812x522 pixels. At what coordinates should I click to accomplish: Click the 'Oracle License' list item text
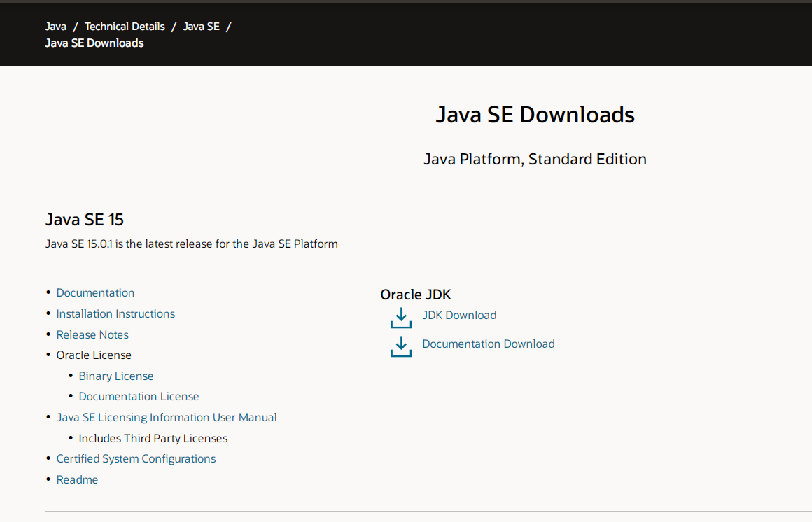pyautogui.click(x=94, y=355)
